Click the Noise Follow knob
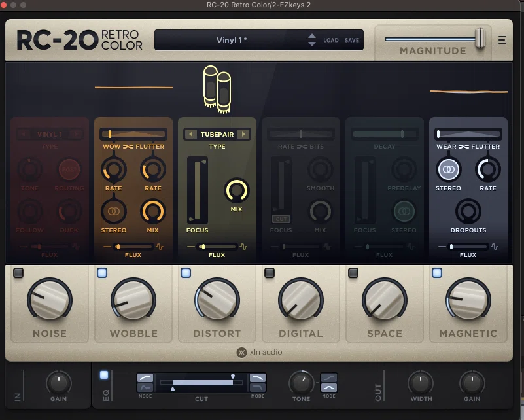The height and width of the screenshot is (420, 524). click(29, 211)
